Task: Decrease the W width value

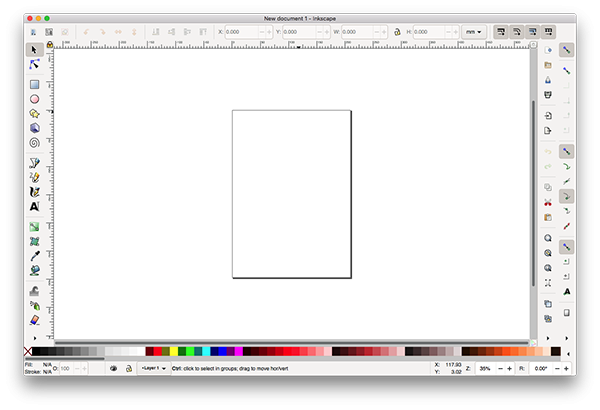Action: coord(377,32)
